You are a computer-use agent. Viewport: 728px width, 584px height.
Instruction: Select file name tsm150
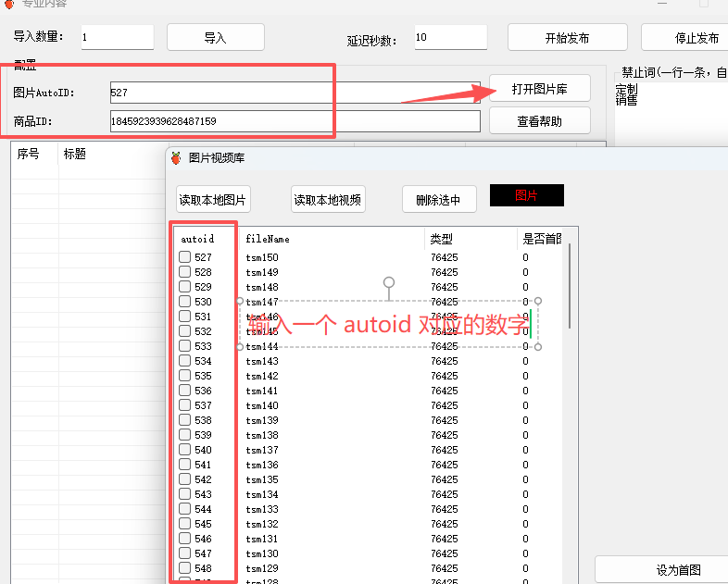click(262, 257)
